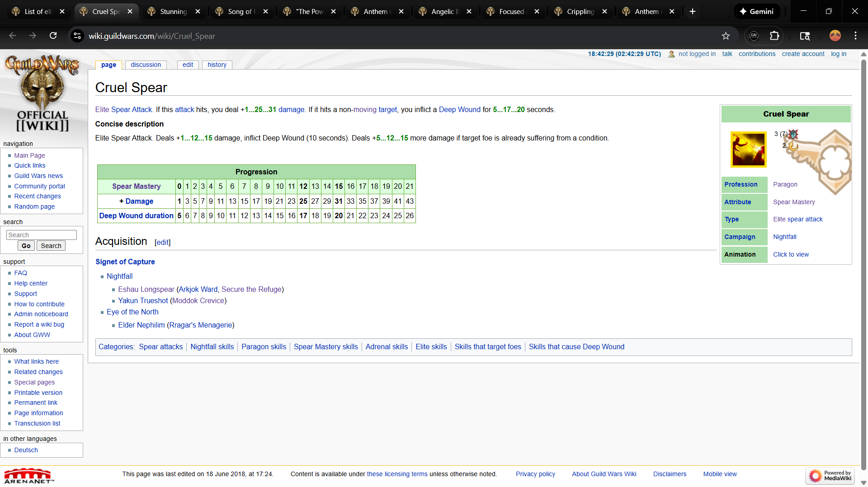Open site information icon in address bar
Image resolution: width=868 pixels, height=487 pixels.
point(78,36)
